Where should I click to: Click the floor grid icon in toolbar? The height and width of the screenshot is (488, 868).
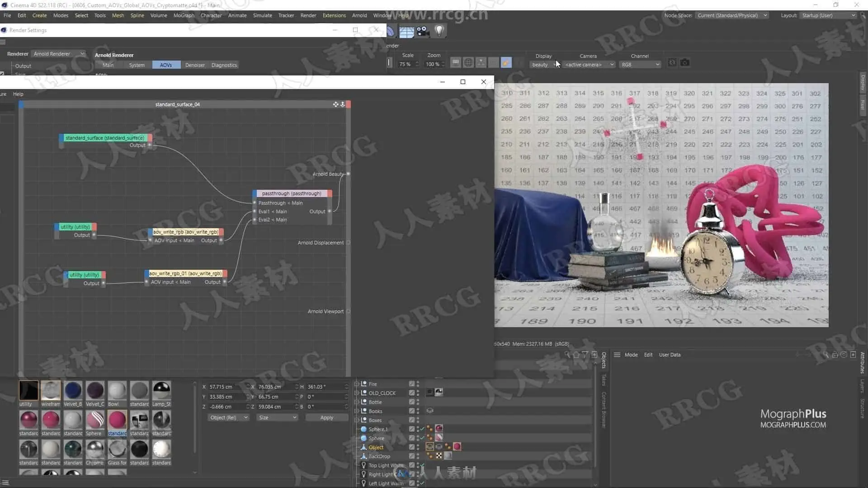coord(406,32)
